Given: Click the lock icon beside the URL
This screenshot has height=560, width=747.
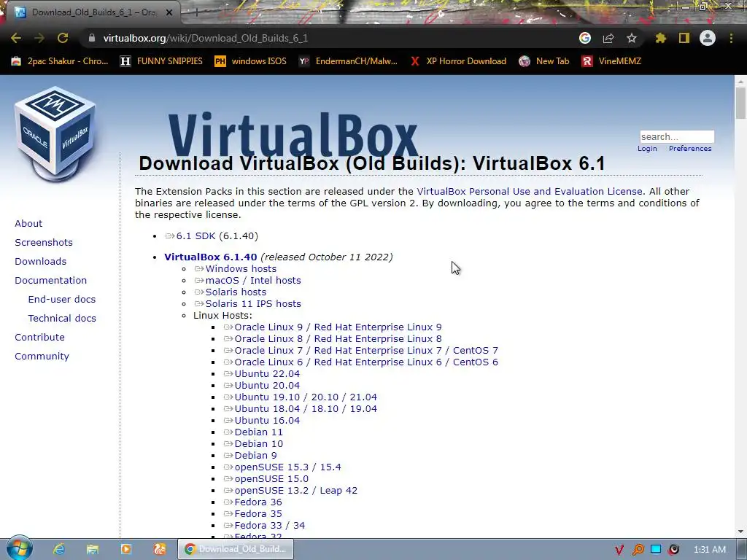Looking at the screenshot, I should (92, 38).
